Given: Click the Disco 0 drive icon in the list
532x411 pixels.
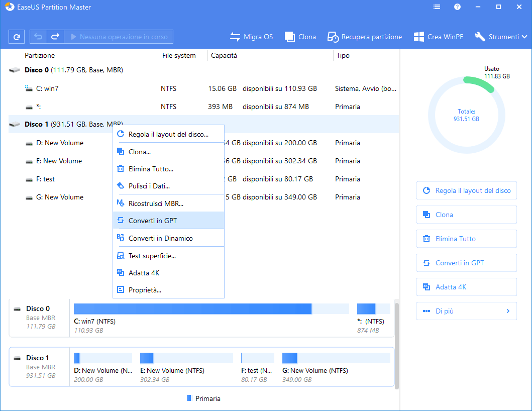Looking at the screenshot, I should [x=15, y=70].
